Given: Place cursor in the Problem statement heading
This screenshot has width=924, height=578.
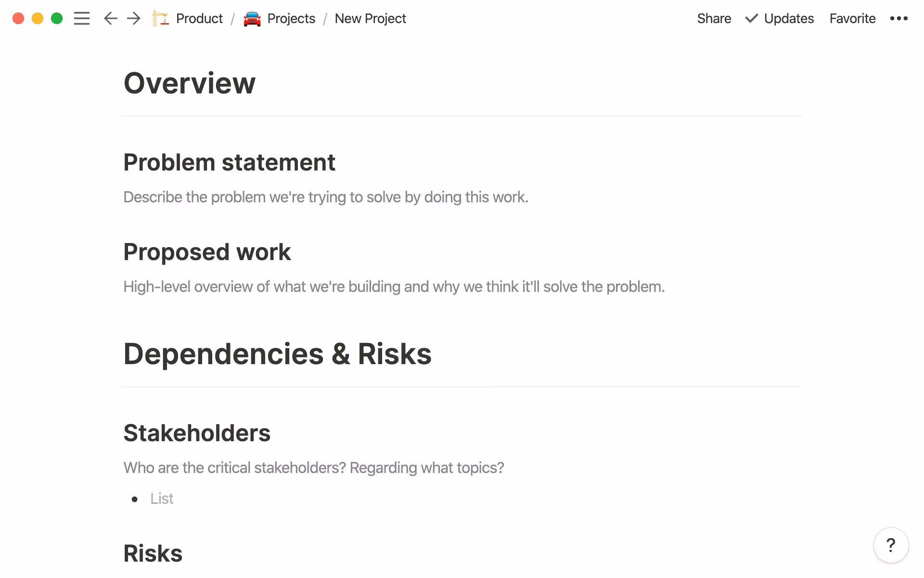Looking at the screenshot, I should [229, 163].
